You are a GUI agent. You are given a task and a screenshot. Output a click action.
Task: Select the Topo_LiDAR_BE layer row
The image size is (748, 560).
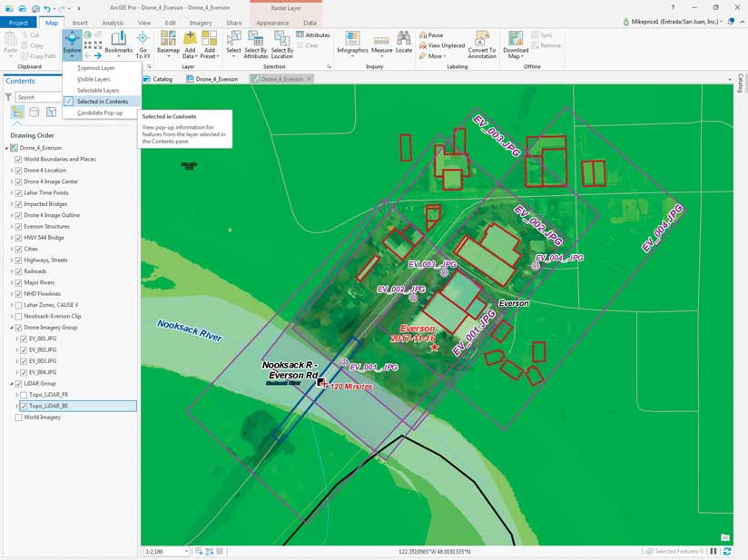point(76,406)
